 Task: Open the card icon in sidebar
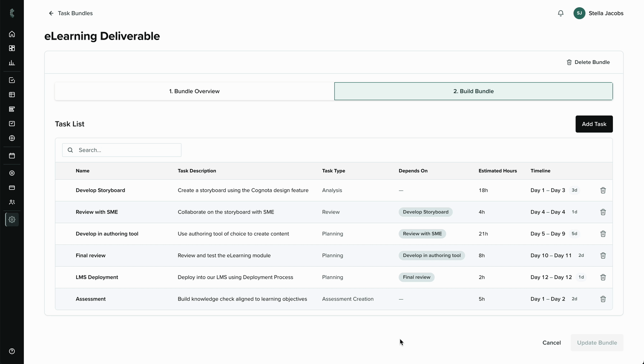12,188
